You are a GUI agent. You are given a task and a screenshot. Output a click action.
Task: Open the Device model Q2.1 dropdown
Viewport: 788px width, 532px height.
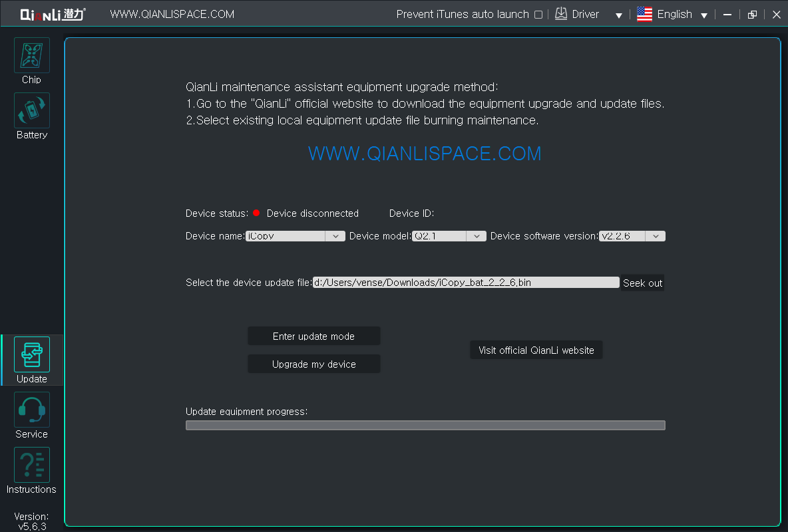(x=449, y=236)
